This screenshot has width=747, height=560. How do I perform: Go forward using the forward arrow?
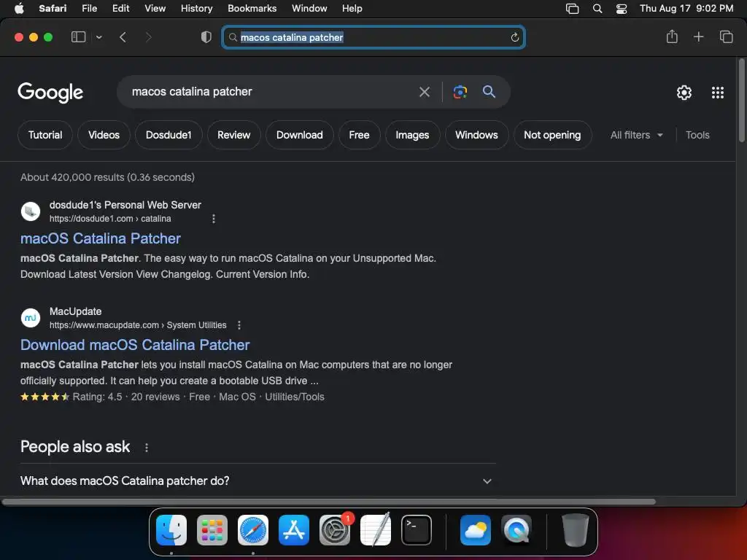pyautogui.click(x=148, y=37)
